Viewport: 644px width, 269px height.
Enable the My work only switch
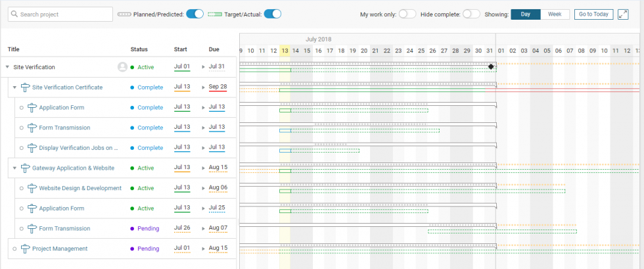(x=407, y=14)
